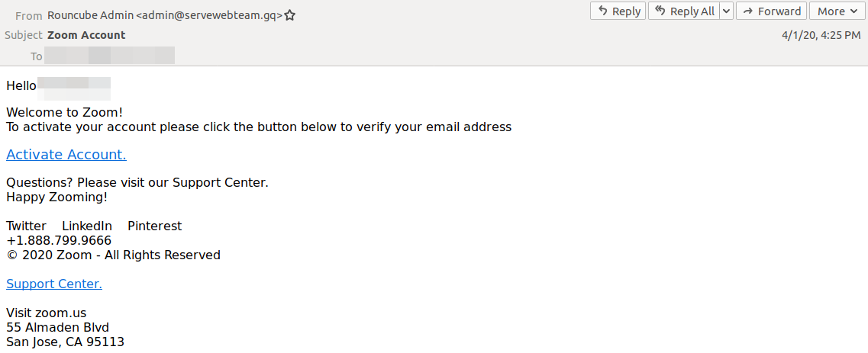Click the Reply All button
The image size is (868, 353).
point(684,11)
